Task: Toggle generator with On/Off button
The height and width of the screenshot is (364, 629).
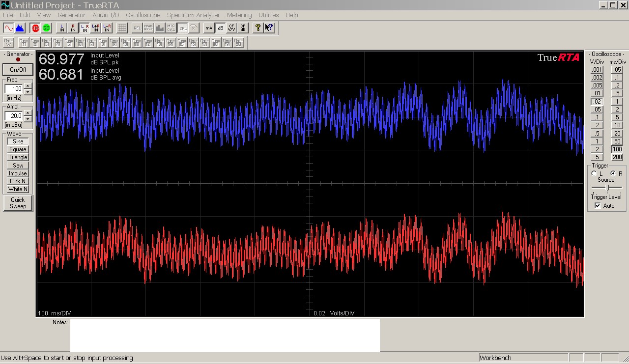Action: click(x=18, y=70)
